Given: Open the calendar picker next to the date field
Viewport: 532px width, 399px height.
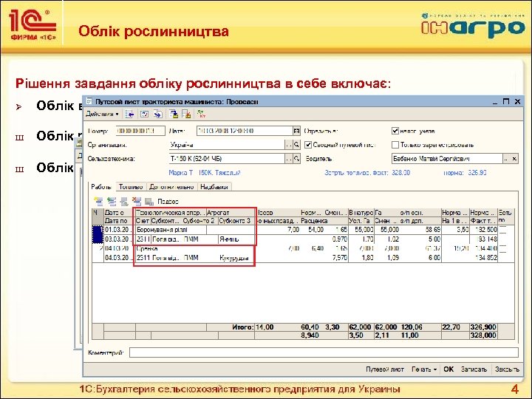Looking at the screenshot, I should (x=296, y=131).
